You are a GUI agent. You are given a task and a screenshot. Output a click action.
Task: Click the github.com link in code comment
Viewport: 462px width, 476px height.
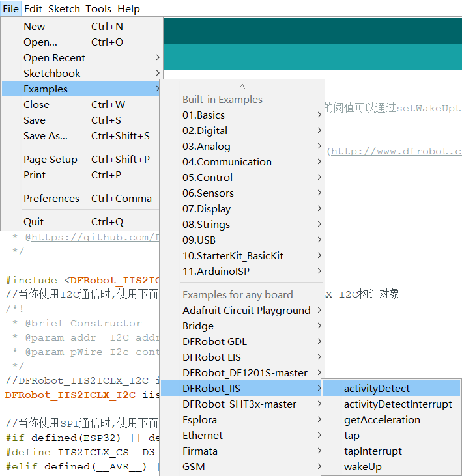pos(95,237)
